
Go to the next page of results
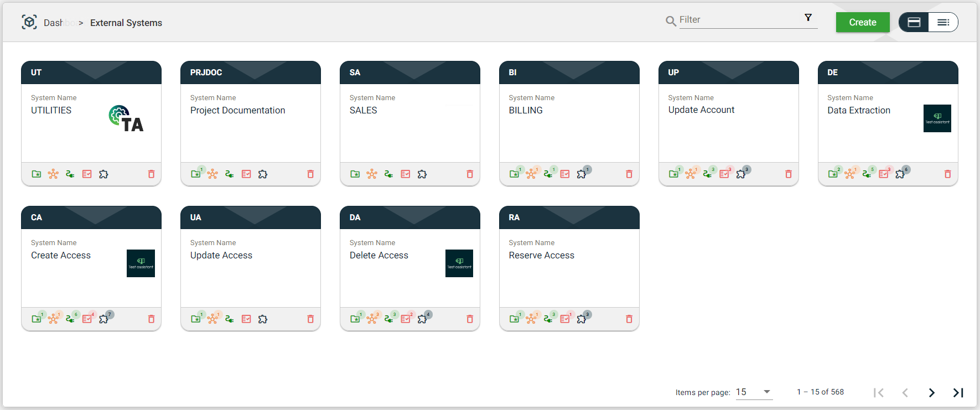[932, 393]
